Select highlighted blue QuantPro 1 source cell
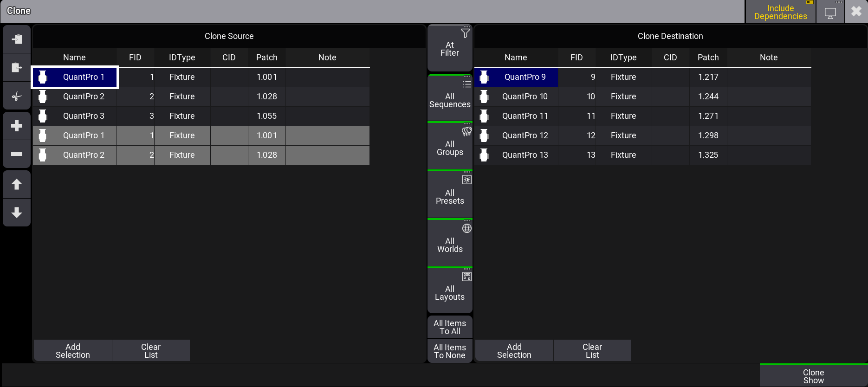Screen dimensions: 868x387 tap(75, 77)
